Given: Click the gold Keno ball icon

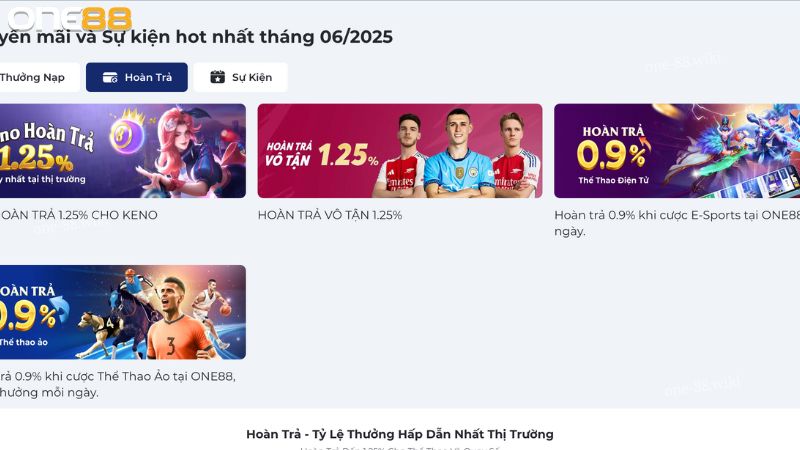Looking at the screenshot, I should click(x=126, y=134).
